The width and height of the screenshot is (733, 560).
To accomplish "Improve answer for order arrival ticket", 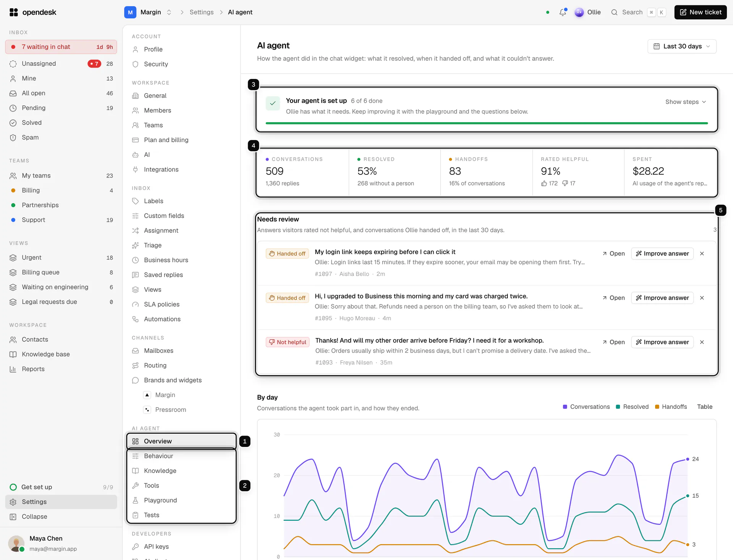I will click(662, 342).
